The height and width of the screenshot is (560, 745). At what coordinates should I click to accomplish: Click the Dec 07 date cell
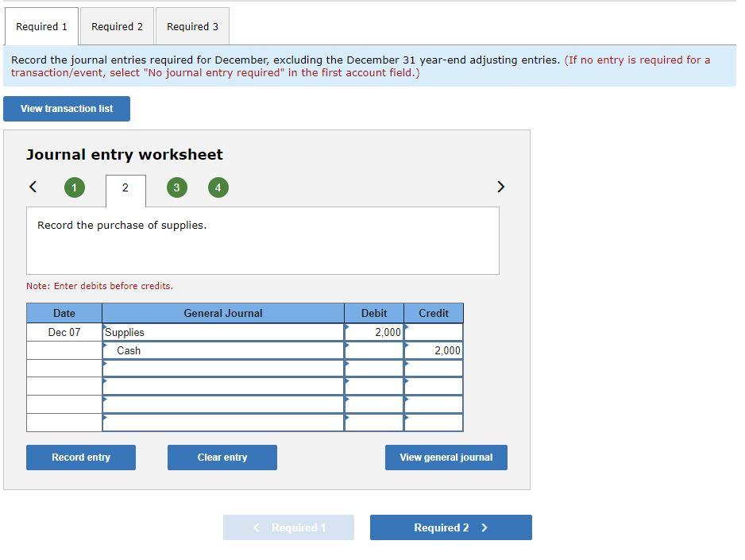tap(64, 332)
